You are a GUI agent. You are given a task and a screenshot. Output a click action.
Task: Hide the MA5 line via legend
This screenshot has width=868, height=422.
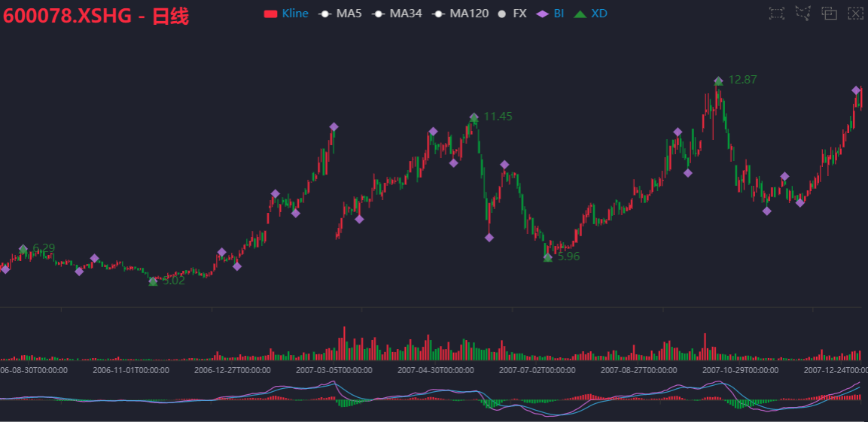pos(340,14)
